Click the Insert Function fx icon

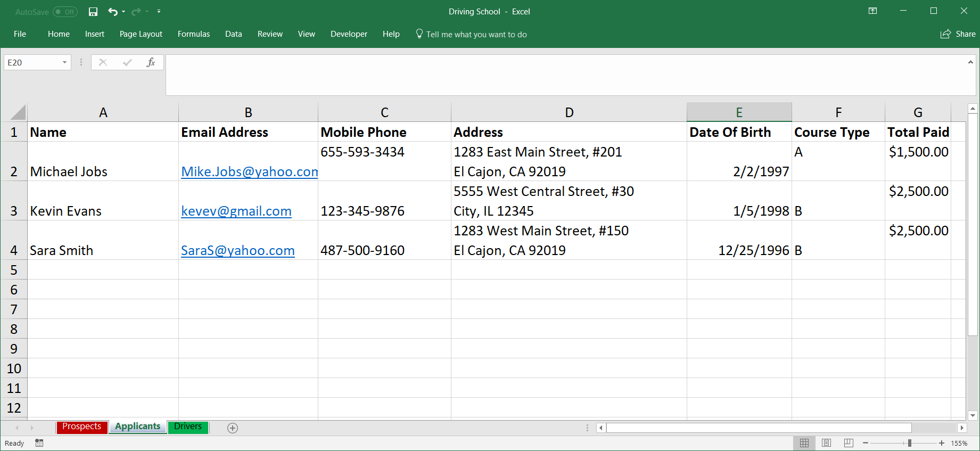151,62
